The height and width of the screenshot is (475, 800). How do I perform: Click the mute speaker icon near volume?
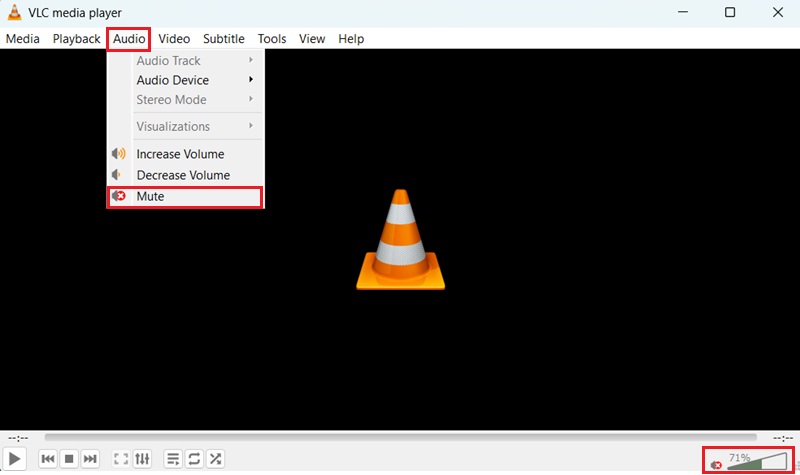click(x=716, y=465)
